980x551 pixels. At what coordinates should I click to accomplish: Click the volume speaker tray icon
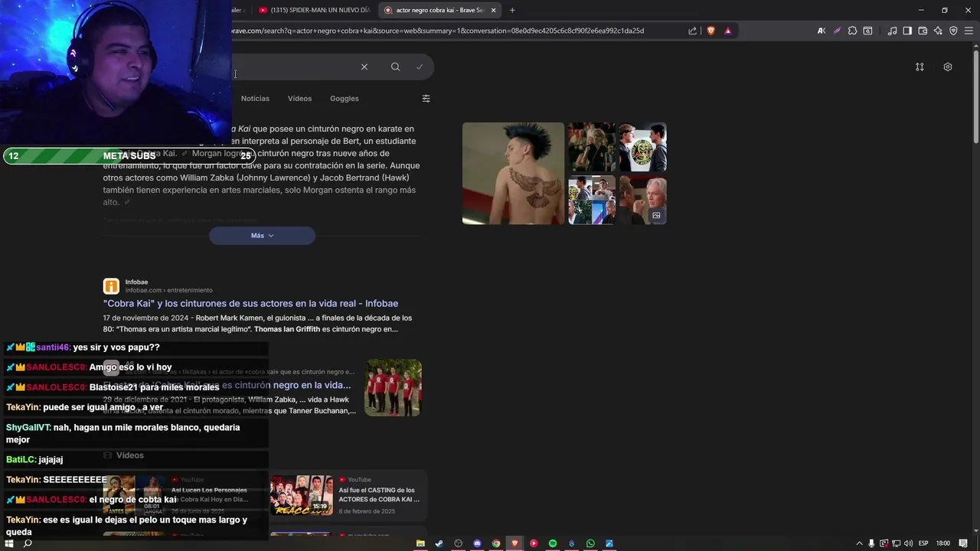pos(909,543)
